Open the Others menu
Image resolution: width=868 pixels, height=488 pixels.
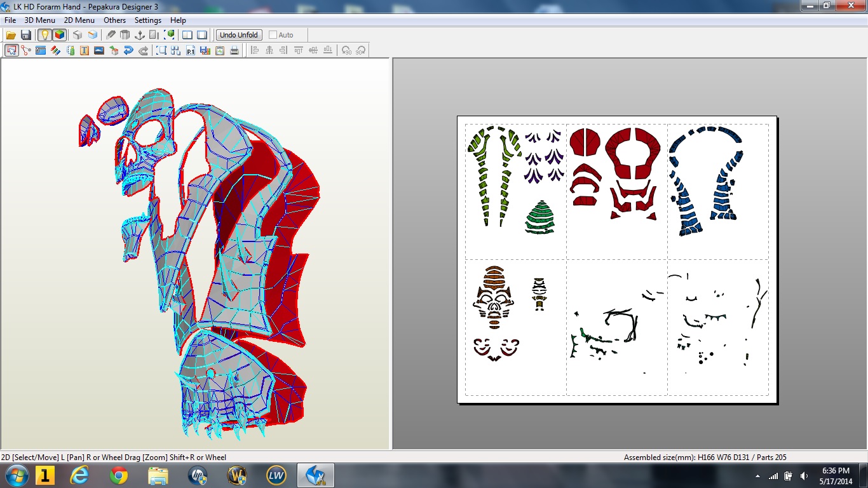pyautogui.click(x=115, y=20)
